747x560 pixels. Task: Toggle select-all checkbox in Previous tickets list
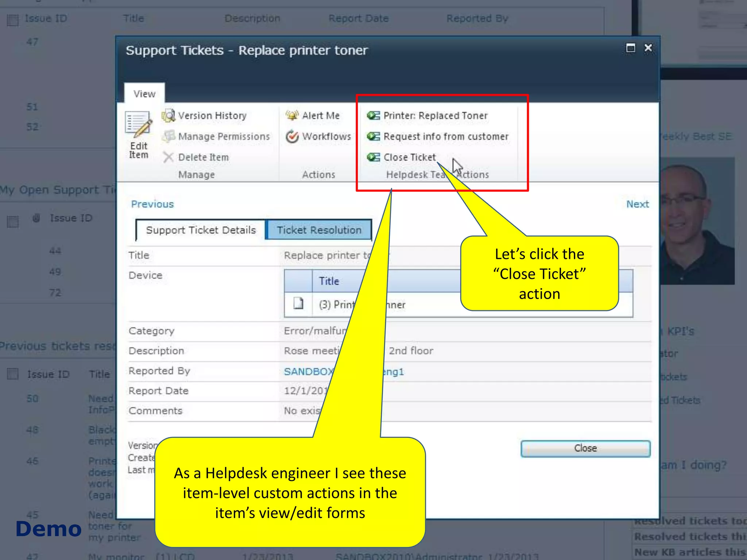(13, 374)
